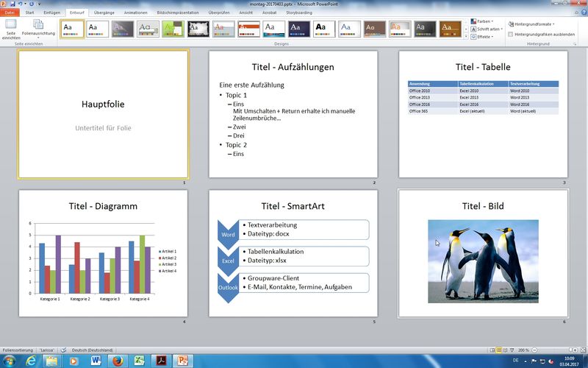
Task: Switch to the Einfügen ribbon tab
Action: (51, 13)
